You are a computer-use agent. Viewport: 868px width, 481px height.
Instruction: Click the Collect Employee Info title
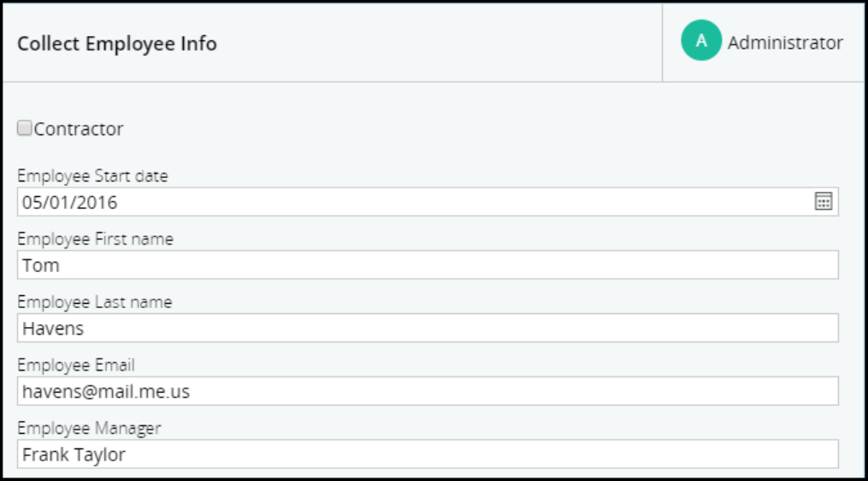tap(117, 44)
